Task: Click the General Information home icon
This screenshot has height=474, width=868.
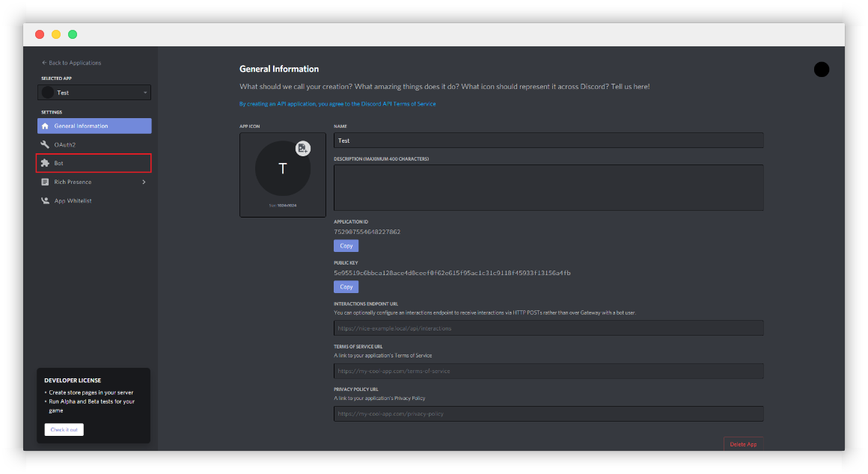Action: point(46,126)
